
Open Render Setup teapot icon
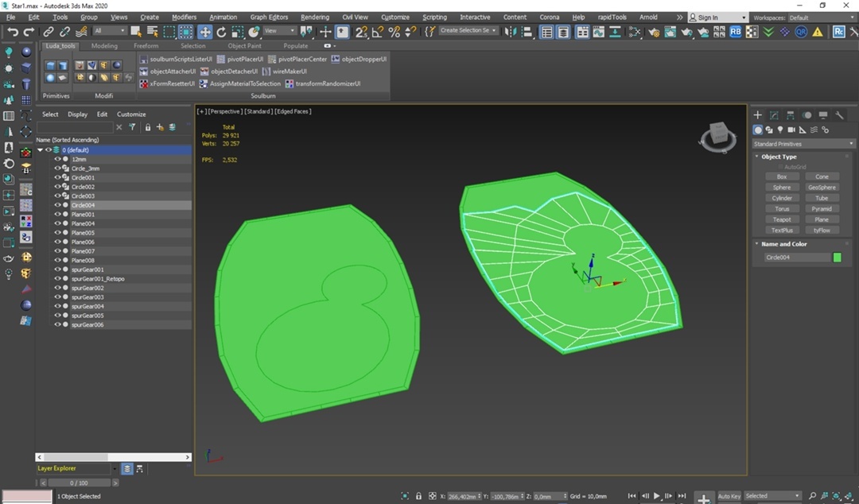coord(654,32)
